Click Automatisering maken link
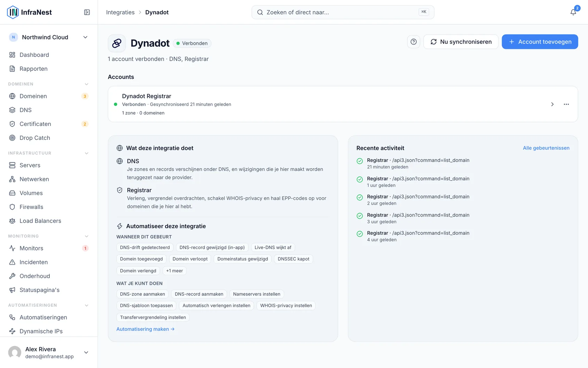This screenshot has width=588, height=368. point(145,329)
